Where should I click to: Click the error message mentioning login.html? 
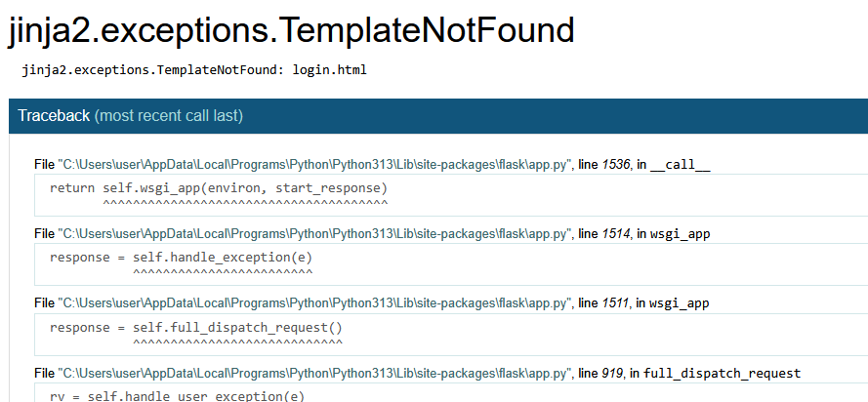[194, 70]
